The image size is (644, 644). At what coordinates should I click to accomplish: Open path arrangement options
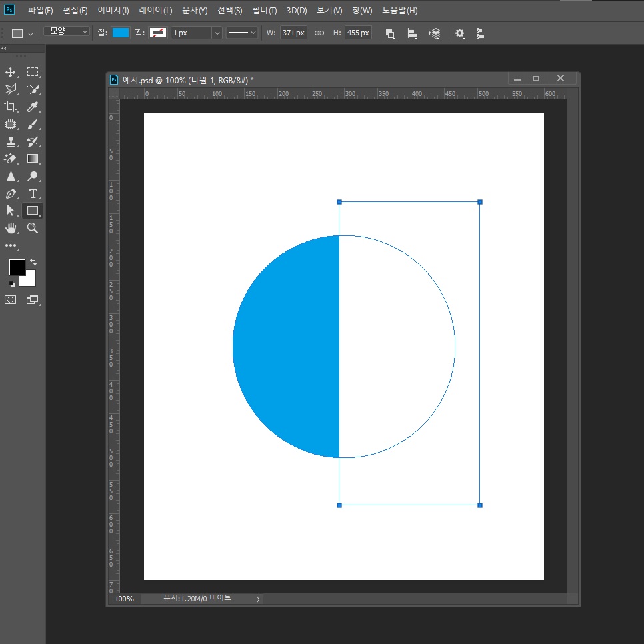(x=434, y=34)
